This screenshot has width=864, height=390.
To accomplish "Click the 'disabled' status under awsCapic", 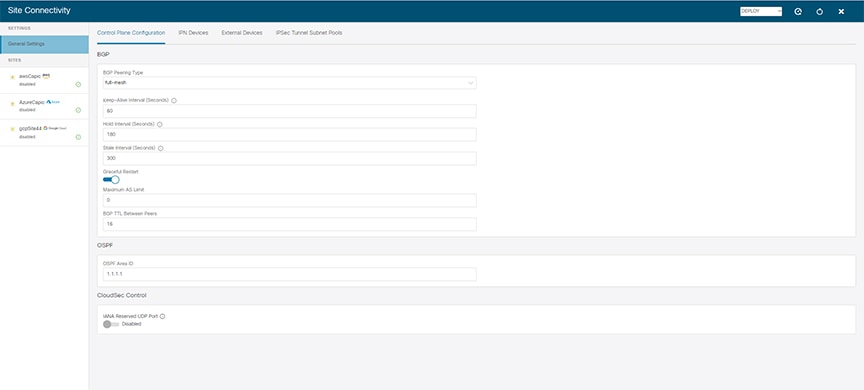I will [27, 84].
